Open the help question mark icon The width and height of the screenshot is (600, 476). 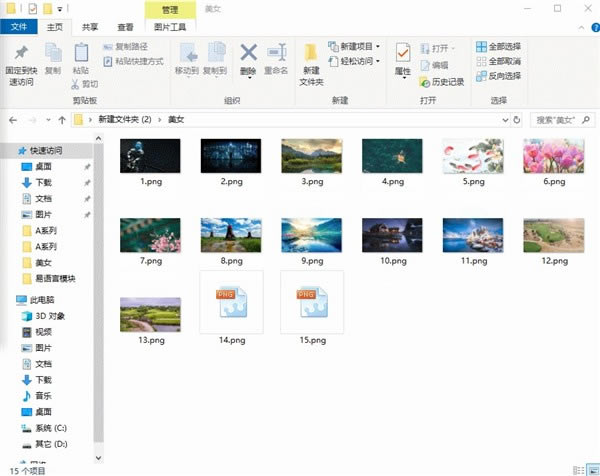tap(595, 28)
